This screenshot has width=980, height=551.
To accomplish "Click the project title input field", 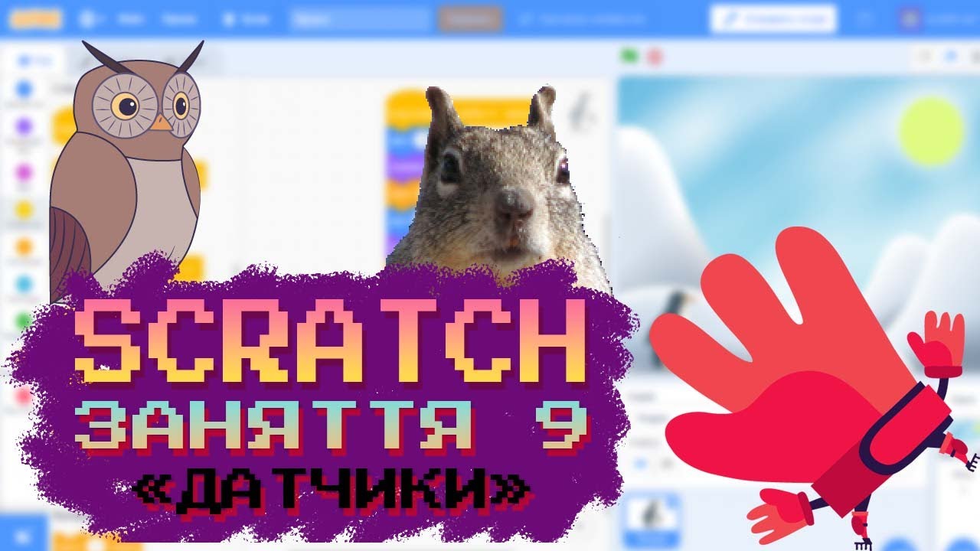I will tap(361, 19).
